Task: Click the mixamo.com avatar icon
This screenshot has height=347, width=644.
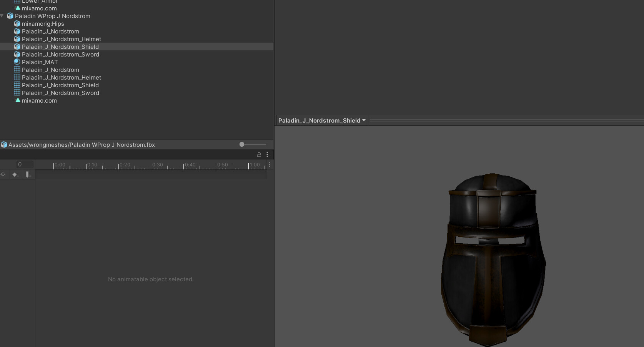Action: click(x=17, y=100)
